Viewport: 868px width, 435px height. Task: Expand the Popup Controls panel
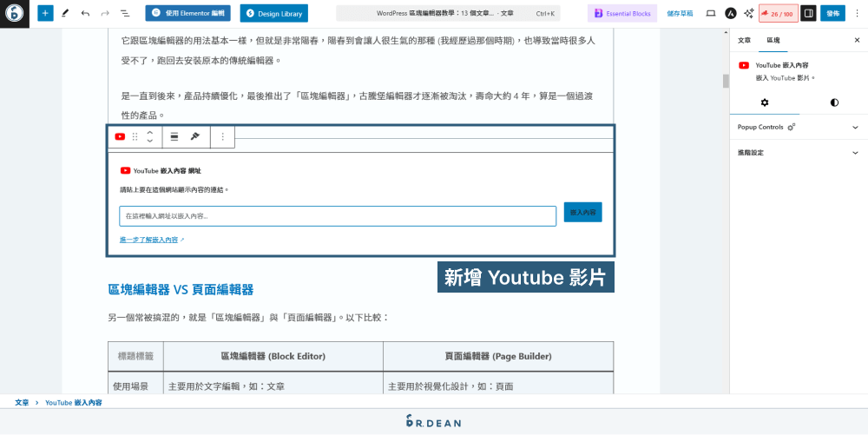[x=799, y=127]
